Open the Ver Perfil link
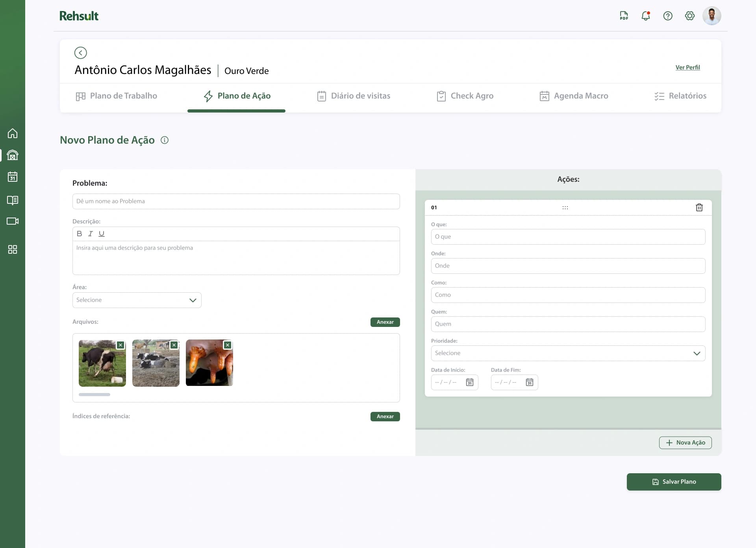 tap(687, 67)
